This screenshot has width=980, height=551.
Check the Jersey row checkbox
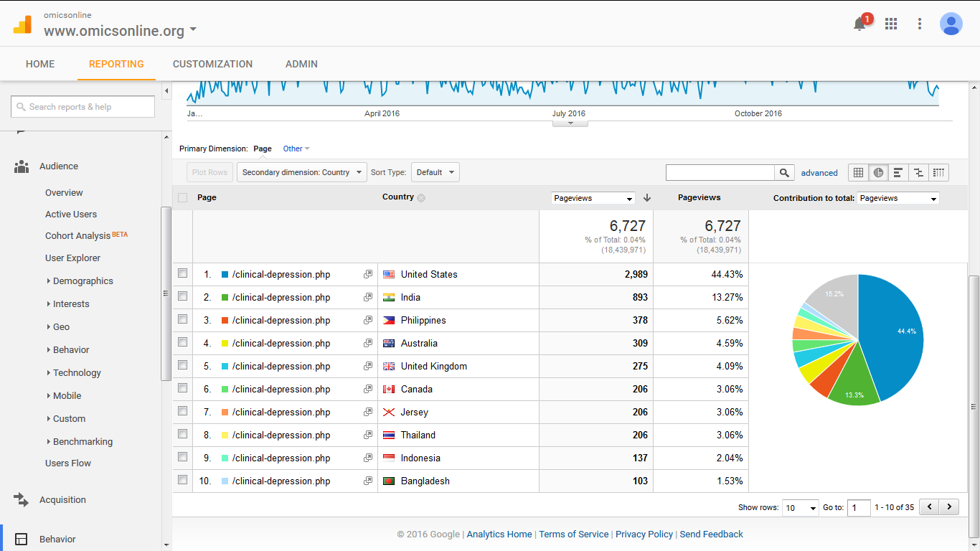point(182,410)
